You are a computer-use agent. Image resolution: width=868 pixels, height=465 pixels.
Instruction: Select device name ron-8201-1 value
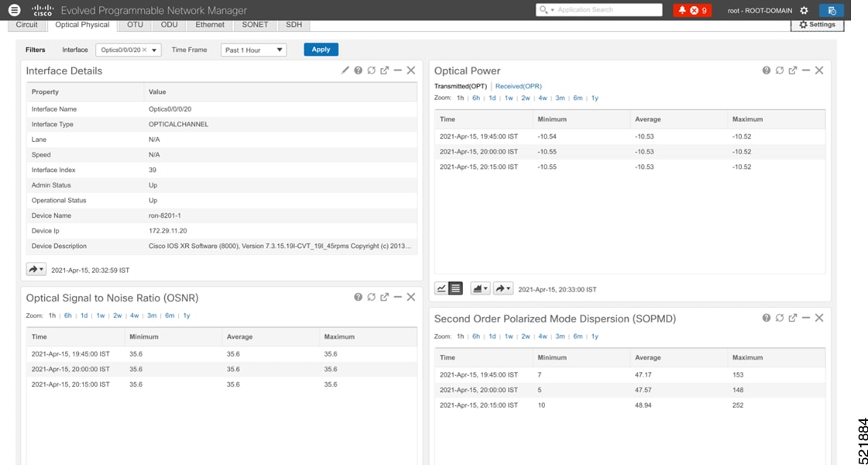[x=164, y=215]
